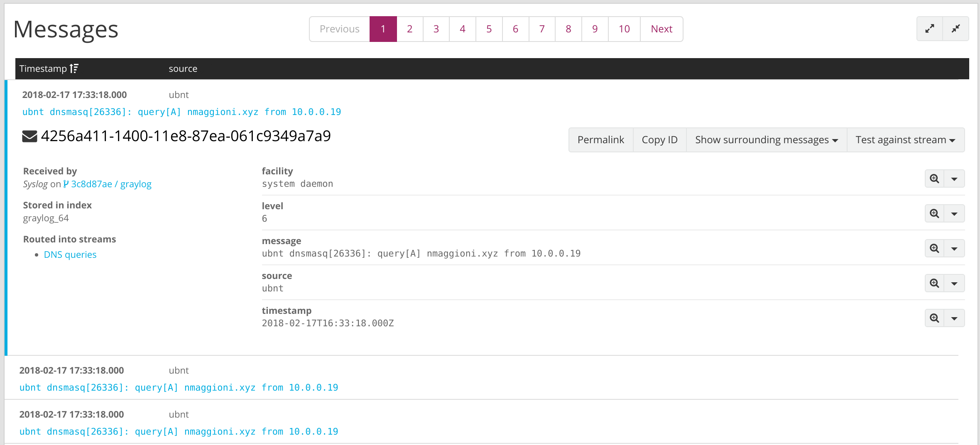Click magnifier icon for timestamp field

click(934, 318)
